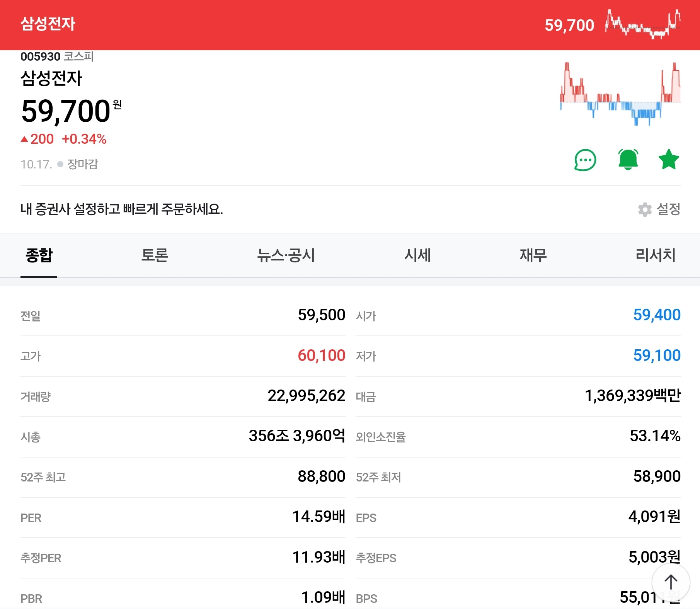Open the discussion chat bubble icon

[585, 160]
